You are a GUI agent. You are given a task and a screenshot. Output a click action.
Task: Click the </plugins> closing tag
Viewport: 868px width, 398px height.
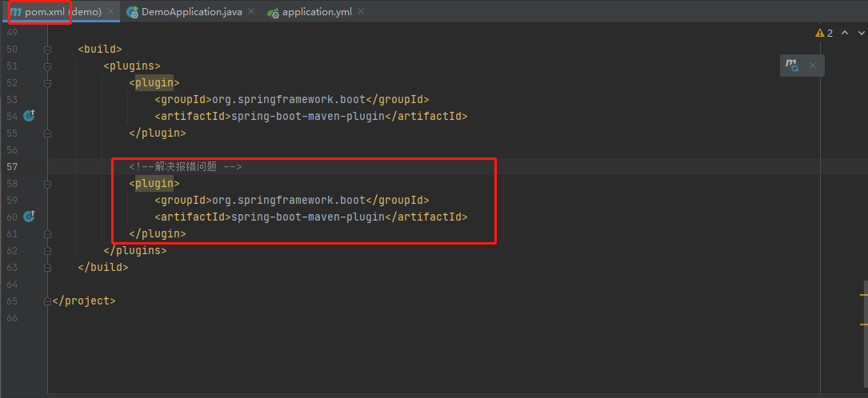pyautogui.click(x=135, y=250)
